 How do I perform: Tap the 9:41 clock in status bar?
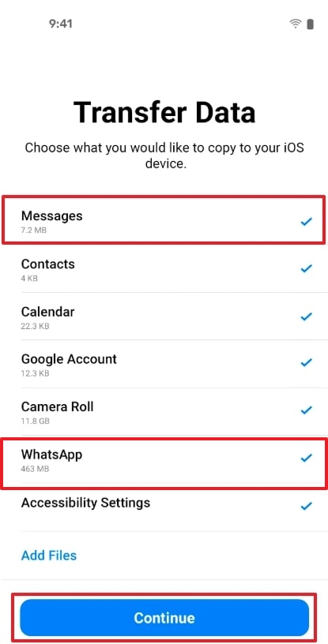coord(61,24)
